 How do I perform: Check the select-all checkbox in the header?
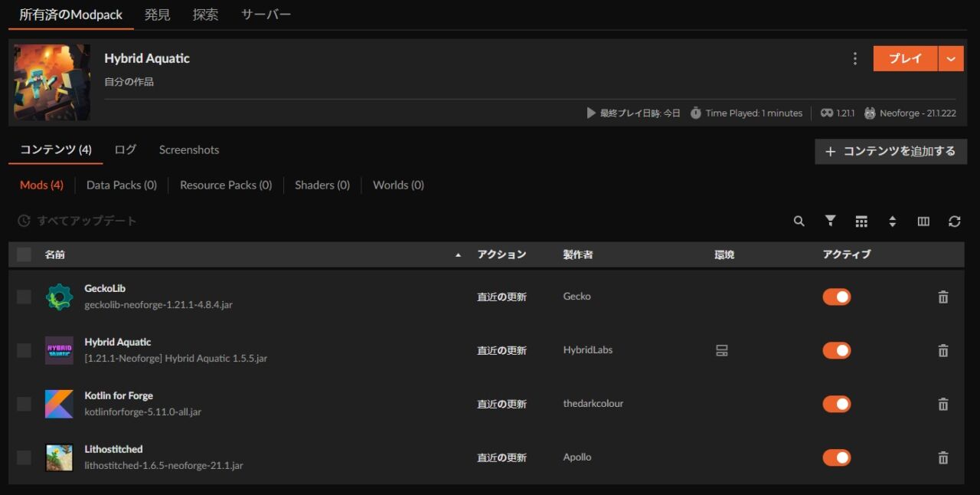23,254
